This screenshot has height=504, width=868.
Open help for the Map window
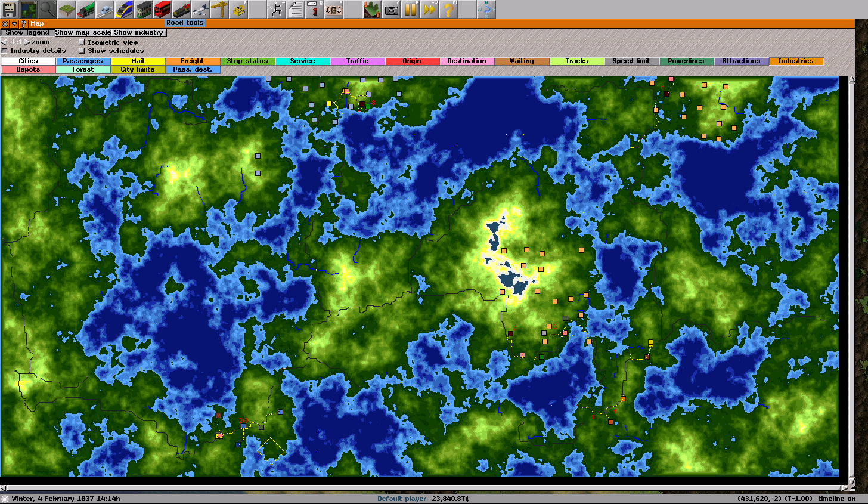point(23,24)
